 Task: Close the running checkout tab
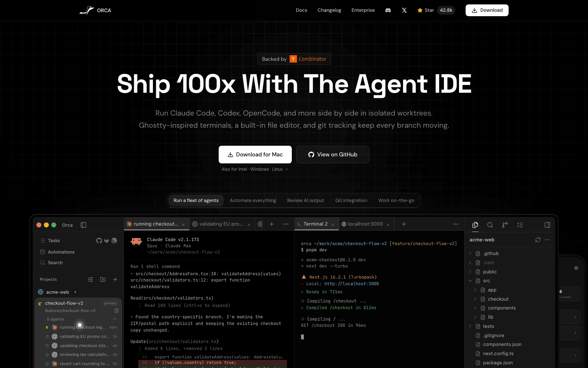[183, 224]
